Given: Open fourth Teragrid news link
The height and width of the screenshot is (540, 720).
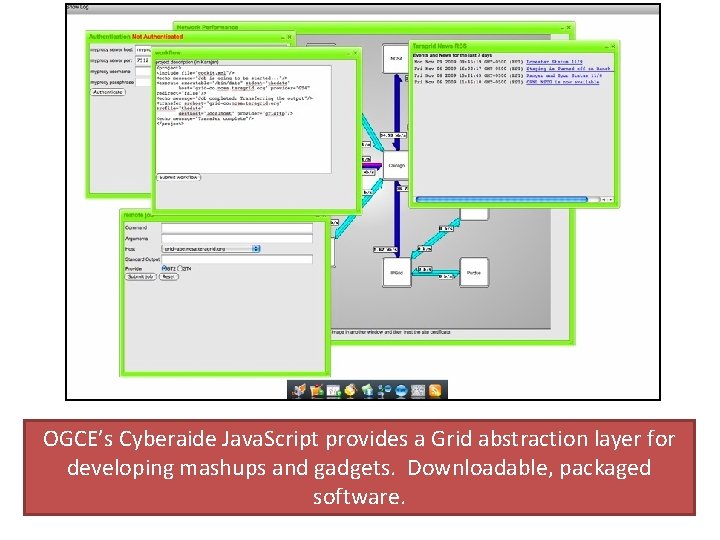Looking at the screenshot, I should tap(562, 82).
